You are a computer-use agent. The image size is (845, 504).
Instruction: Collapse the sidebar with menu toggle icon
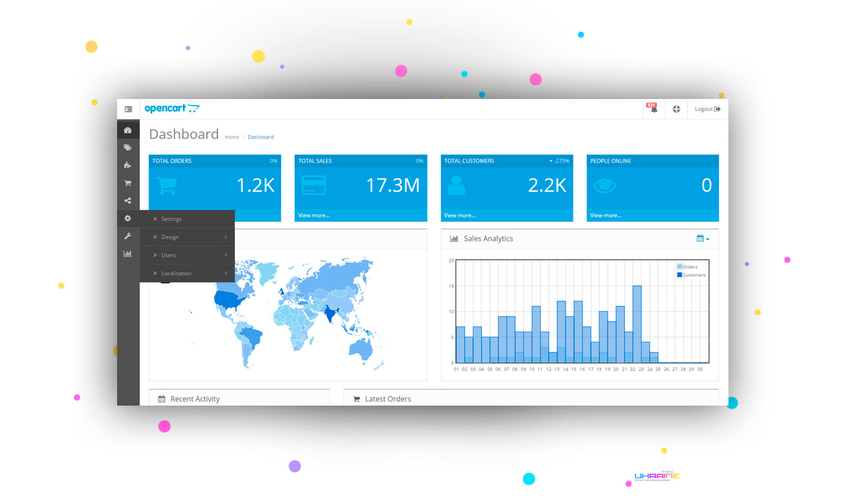tap(128, 109)
